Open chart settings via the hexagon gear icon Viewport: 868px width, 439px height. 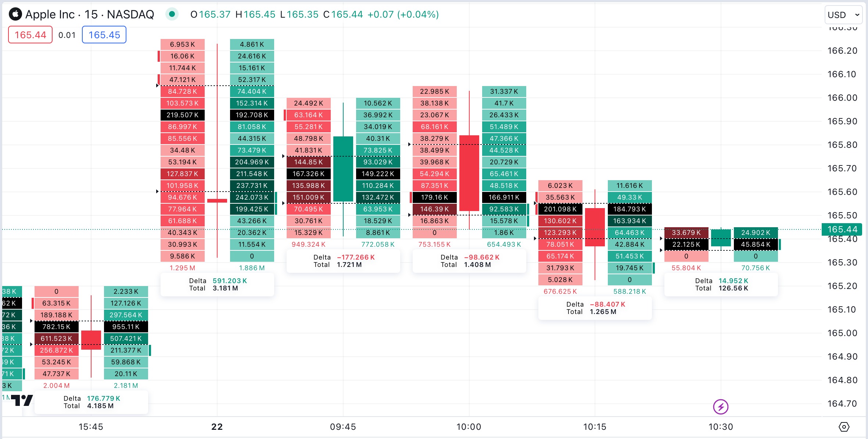pos(844,427)
